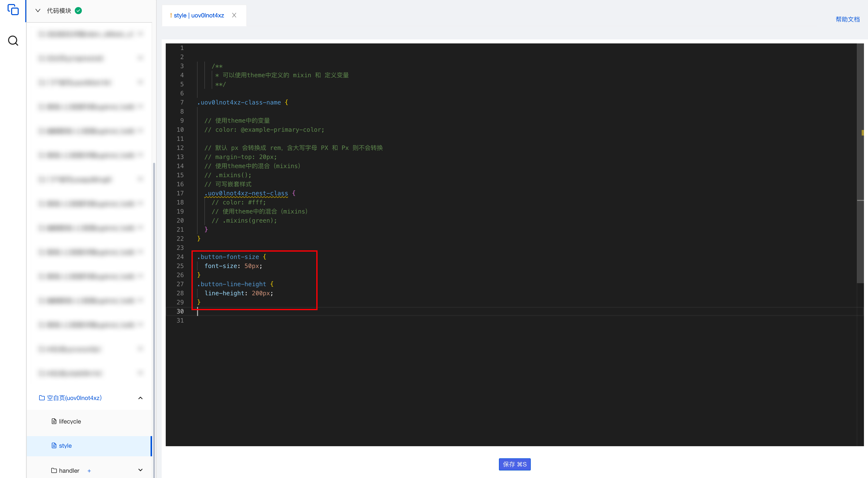The height and width of the screenshot is (478, 868).
Task: Click the // color: #fff; comment
Action: click(x=239, y=202)
